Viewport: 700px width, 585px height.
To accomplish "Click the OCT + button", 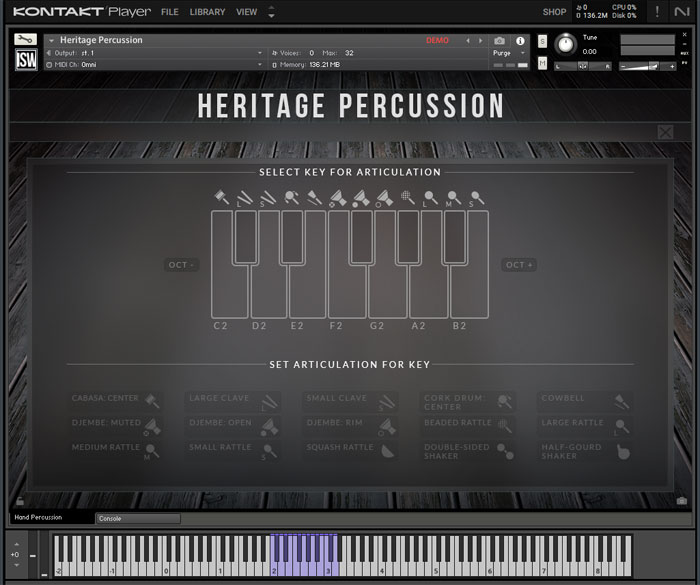I will coord(519,265).
